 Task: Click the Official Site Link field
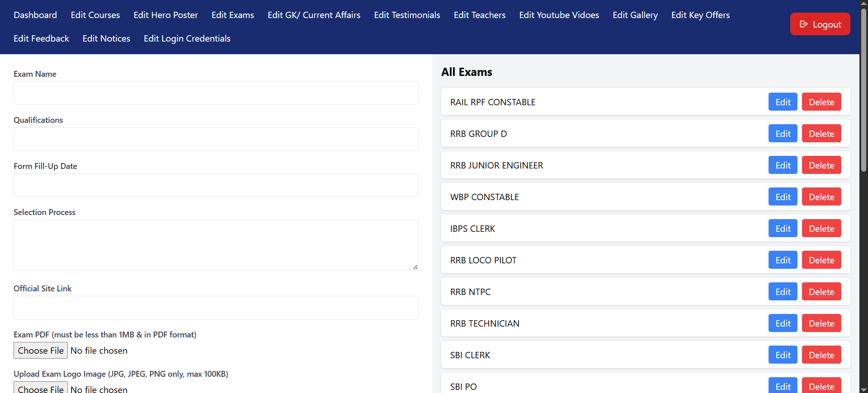216,308
